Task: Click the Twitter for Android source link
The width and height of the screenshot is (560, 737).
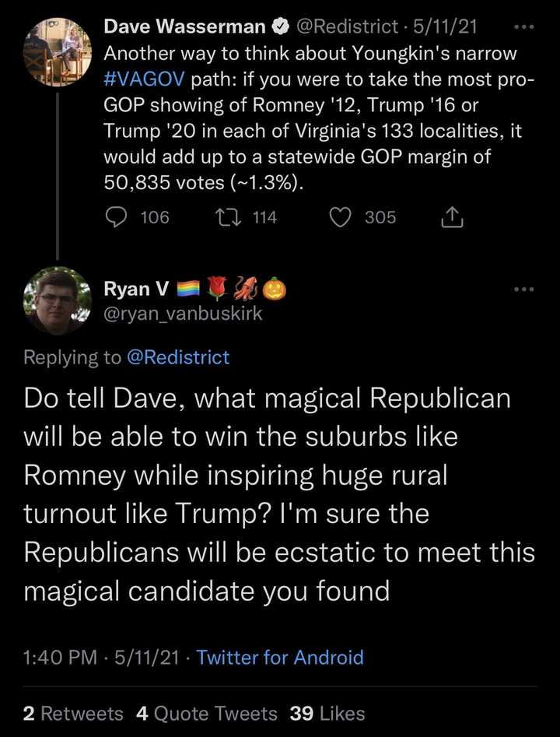Action: coord(280,657)
